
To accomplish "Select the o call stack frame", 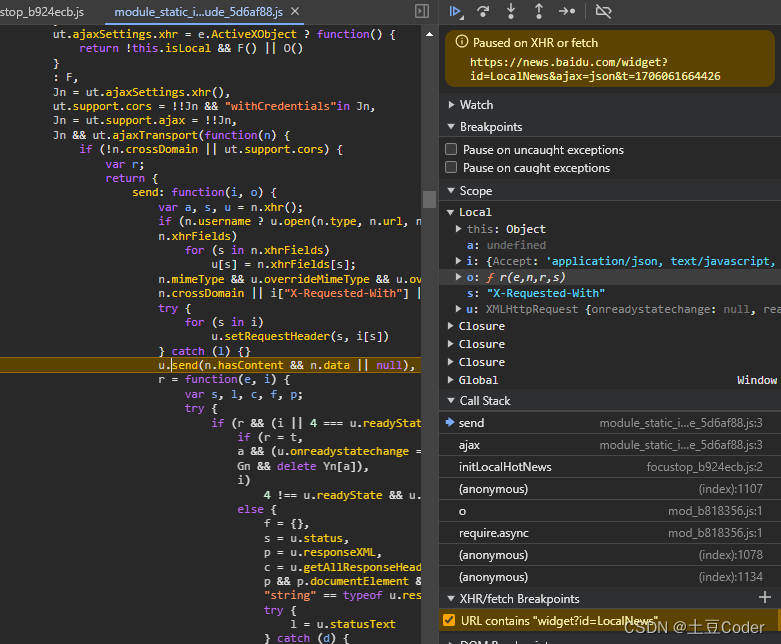I will tap(610, 511).
